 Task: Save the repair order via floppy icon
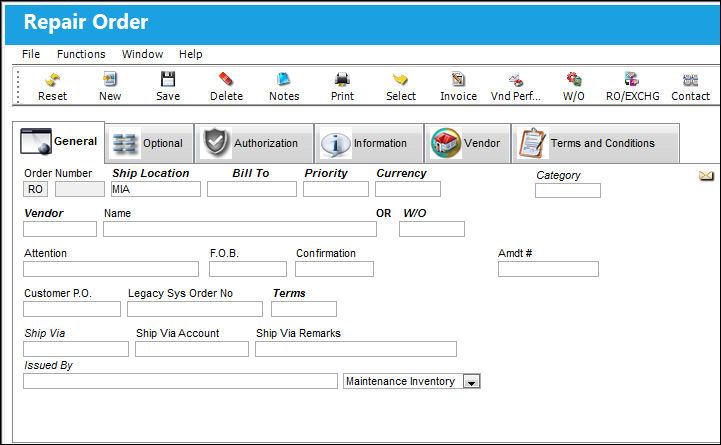pos(168,80)
